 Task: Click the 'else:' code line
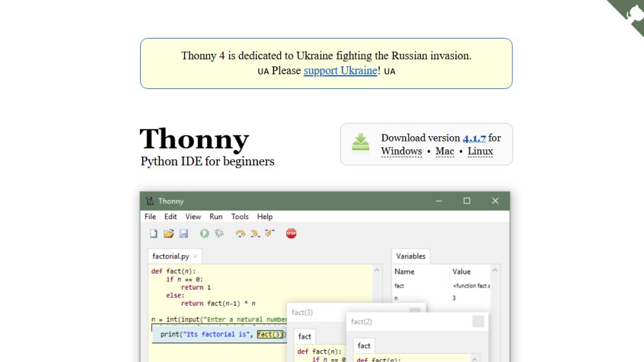coord(175,296)
